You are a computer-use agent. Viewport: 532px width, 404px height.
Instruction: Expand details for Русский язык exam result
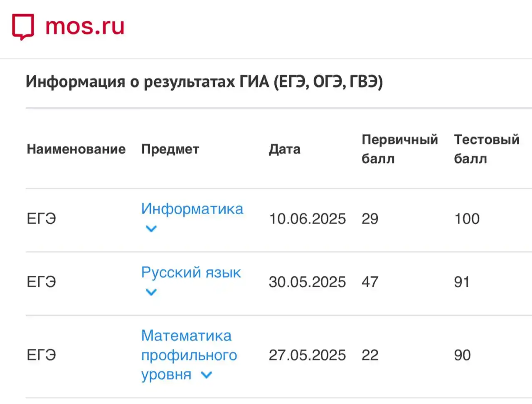coord(151,292)
